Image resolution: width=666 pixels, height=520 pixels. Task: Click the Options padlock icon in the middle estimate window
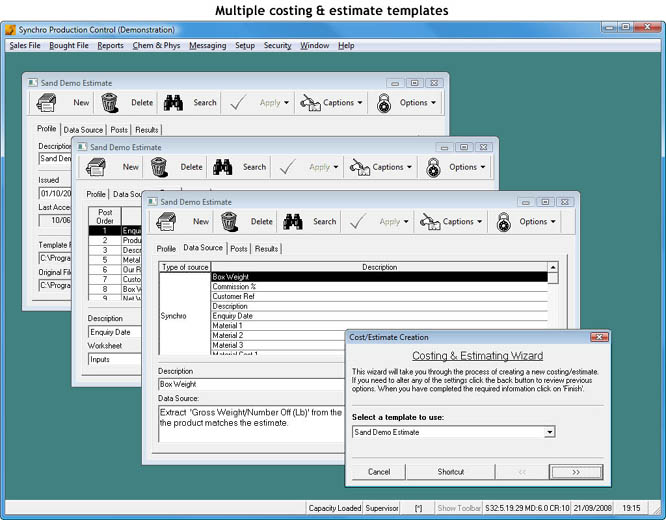click(433, 167)
